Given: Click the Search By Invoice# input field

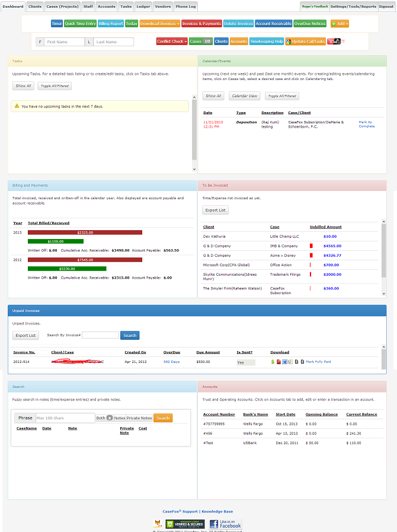Looking at the screenshot, I should (x=100, y=335).
